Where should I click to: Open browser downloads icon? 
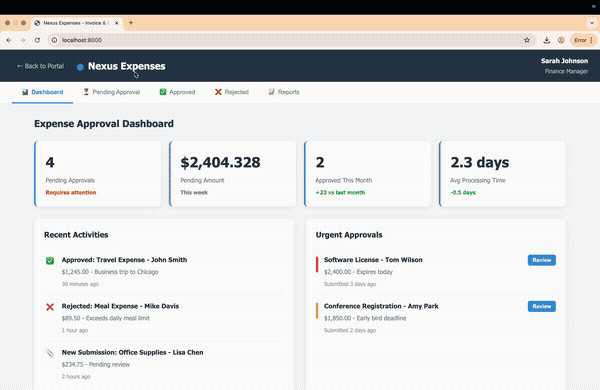547,40
